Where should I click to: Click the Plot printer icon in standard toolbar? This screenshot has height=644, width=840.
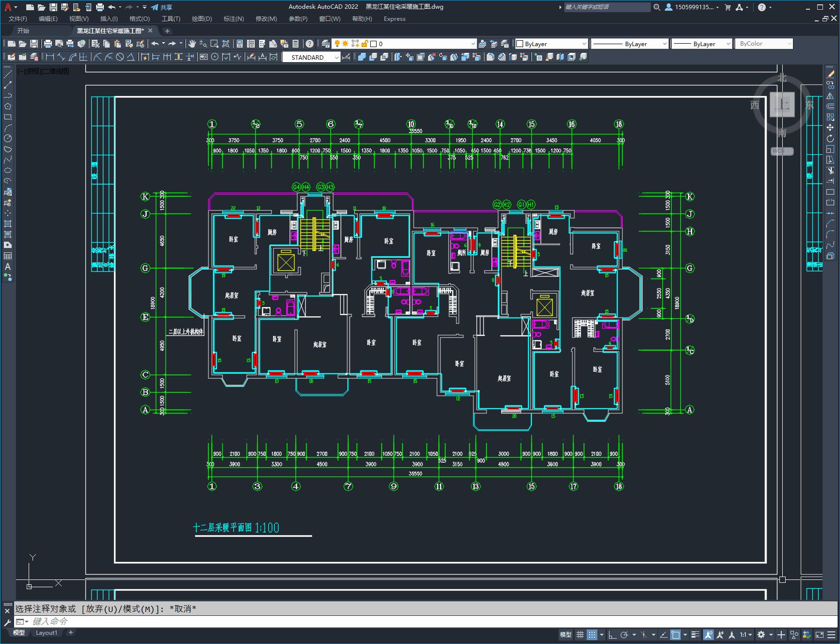pos(48,44)
